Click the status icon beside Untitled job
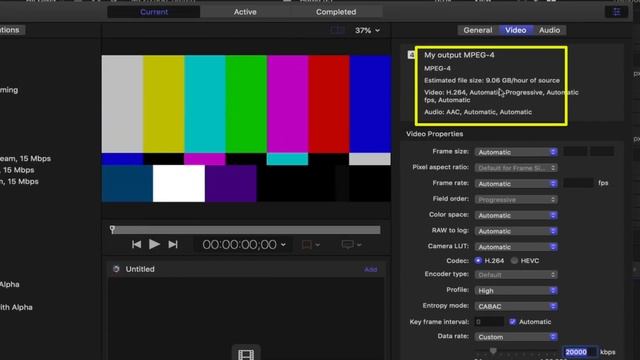Image resolution: width=640 pixels, height=360 pixels. [x=116, y=269]
